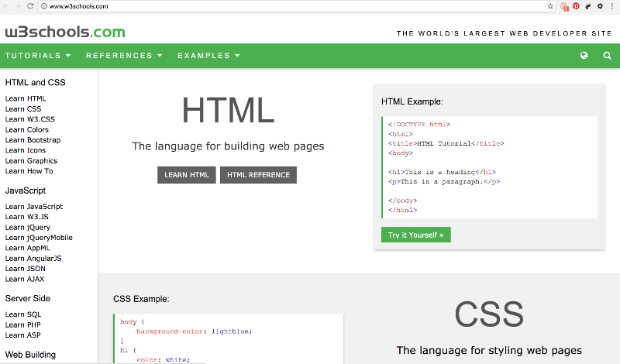Click the Web Building sidebar heading
Screen dimensions: 620x364
(x=30, y=355)
